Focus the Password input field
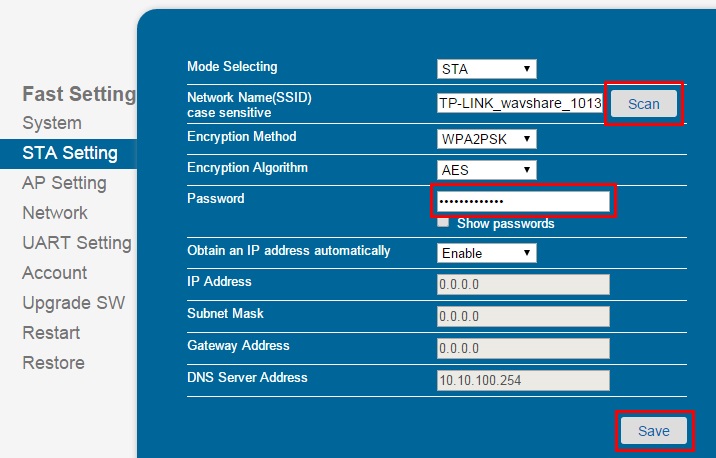 pos(523,201)
